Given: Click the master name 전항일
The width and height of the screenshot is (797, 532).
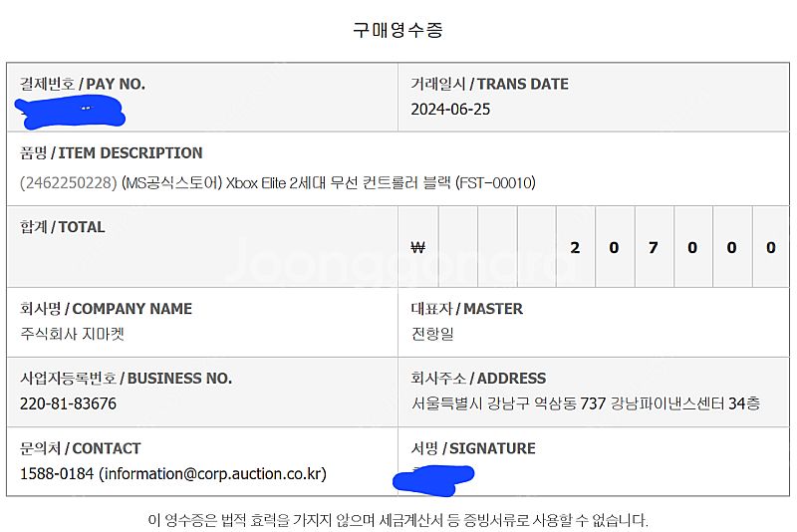Looking at the screenshot, I should (x=432, y=334).
